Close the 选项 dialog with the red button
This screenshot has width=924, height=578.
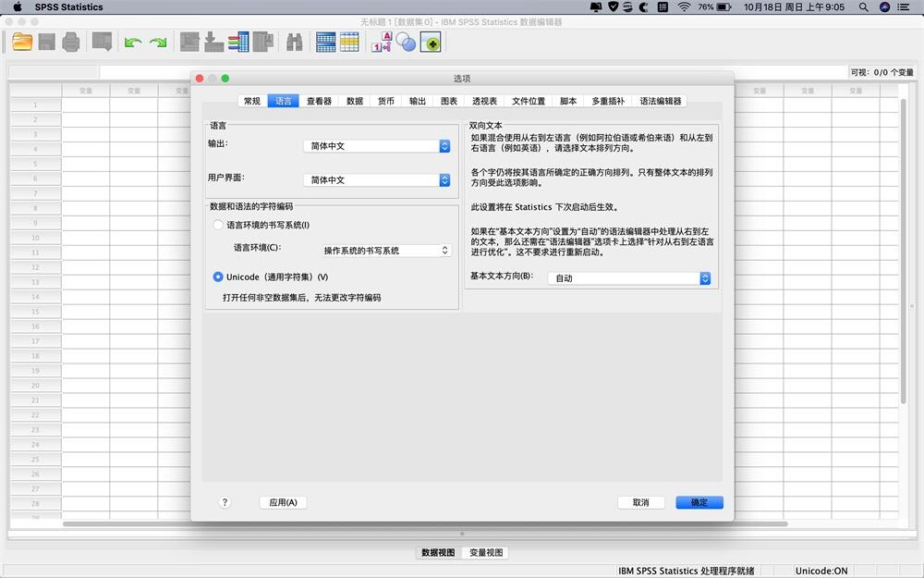[x=200, y=79]
